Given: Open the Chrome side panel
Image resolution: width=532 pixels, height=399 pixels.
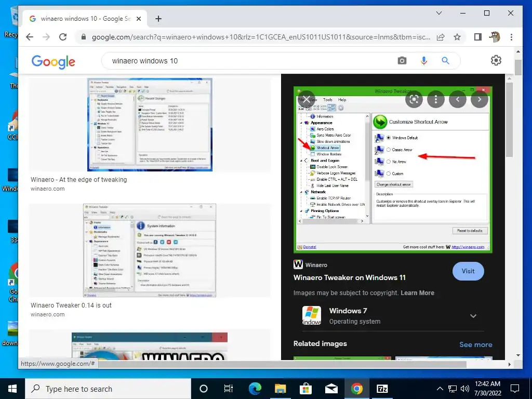Looking at the screenshot, I should click(478, 37).
